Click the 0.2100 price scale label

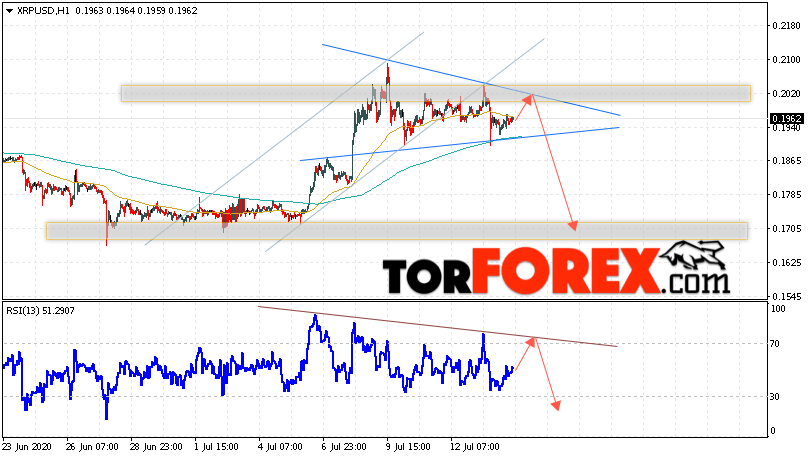[x=786, y=60]
